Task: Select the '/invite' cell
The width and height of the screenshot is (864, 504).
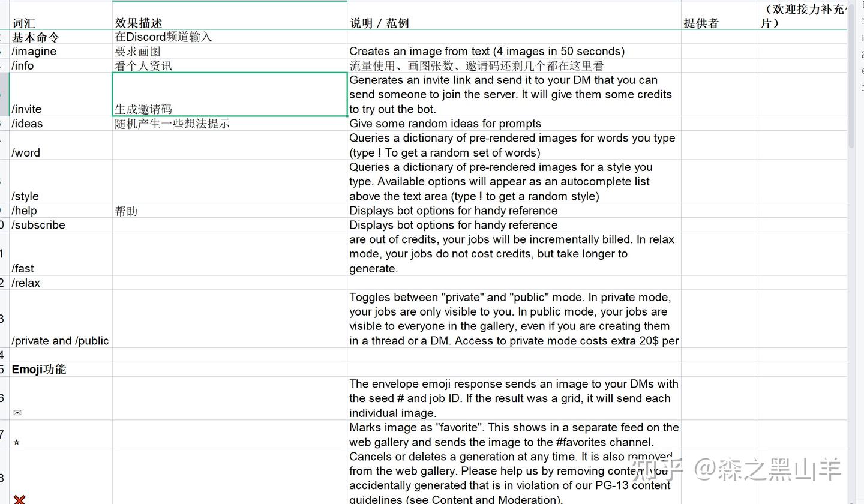Action: click(x=61, y=95)
